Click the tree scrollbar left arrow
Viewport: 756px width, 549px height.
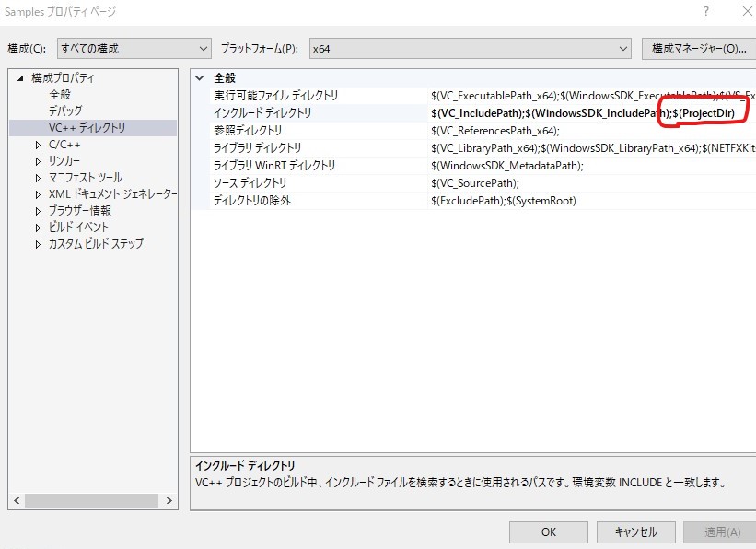click(x=17, y=501)
